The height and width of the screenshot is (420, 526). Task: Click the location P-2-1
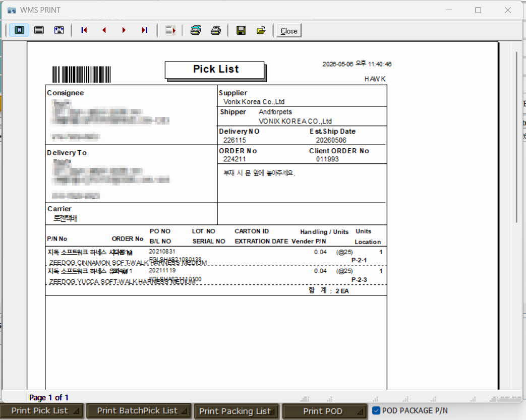(x=359, y=260)
